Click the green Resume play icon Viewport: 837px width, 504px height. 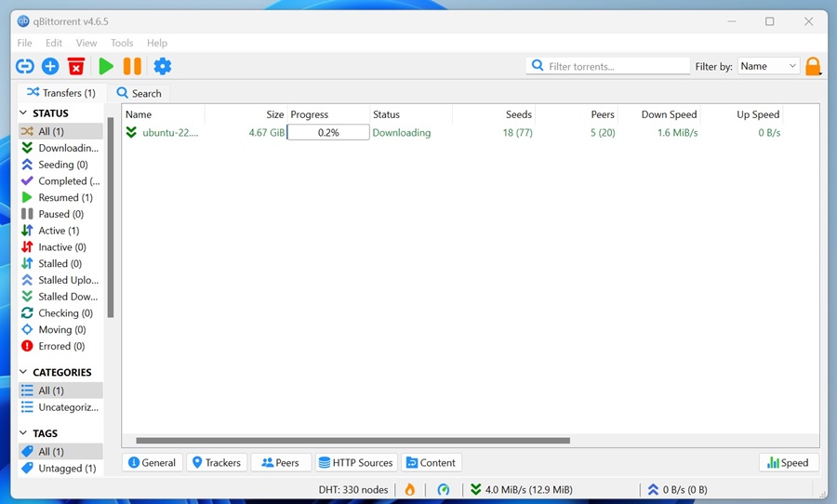106,66
